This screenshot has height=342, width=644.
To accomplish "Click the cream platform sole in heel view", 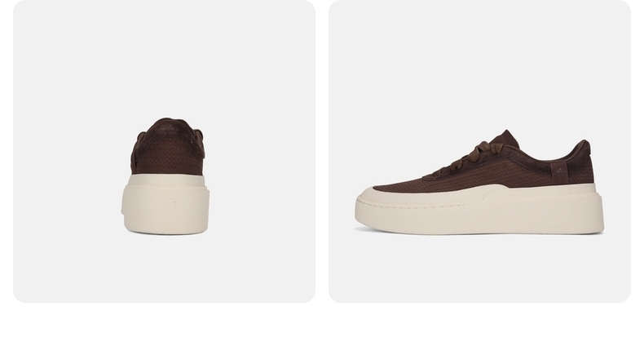I will pyautogui.click(x=166, y=204).
